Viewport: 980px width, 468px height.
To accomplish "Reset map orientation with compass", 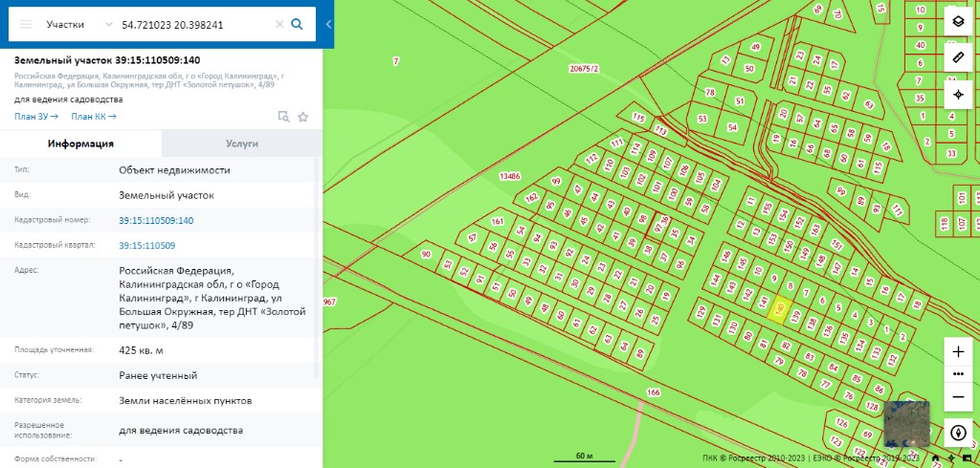I will point(957,433).
